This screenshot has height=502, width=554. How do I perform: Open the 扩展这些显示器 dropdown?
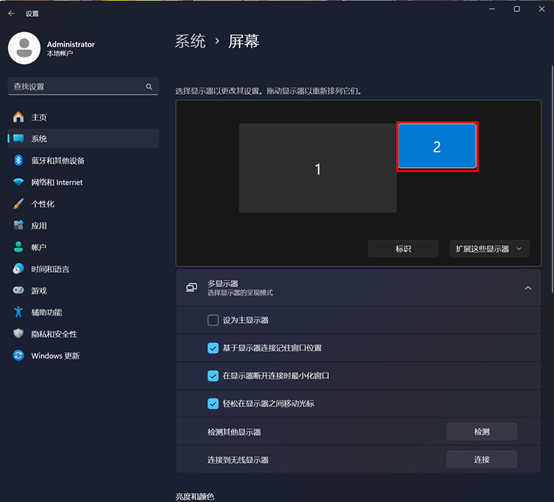(489, 249)
